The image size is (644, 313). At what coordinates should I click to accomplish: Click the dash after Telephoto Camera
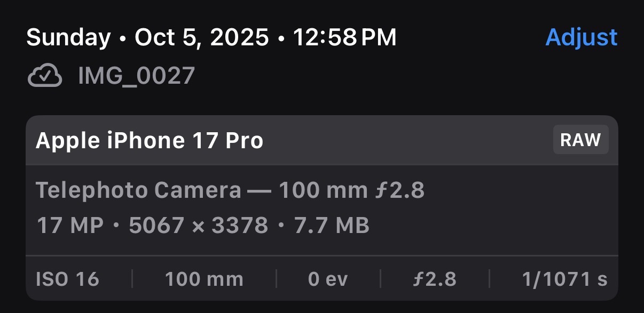[x=260, y=190]
